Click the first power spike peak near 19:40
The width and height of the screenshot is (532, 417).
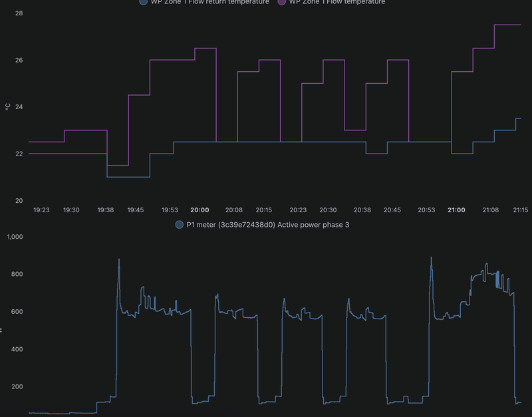(x=119, y=260)
